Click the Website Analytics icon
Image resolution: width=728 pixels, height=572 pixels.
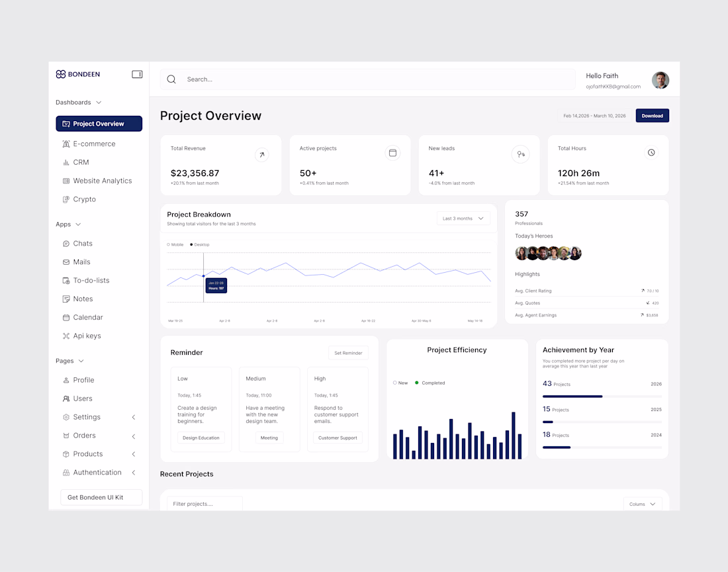(x=66, y=181)
